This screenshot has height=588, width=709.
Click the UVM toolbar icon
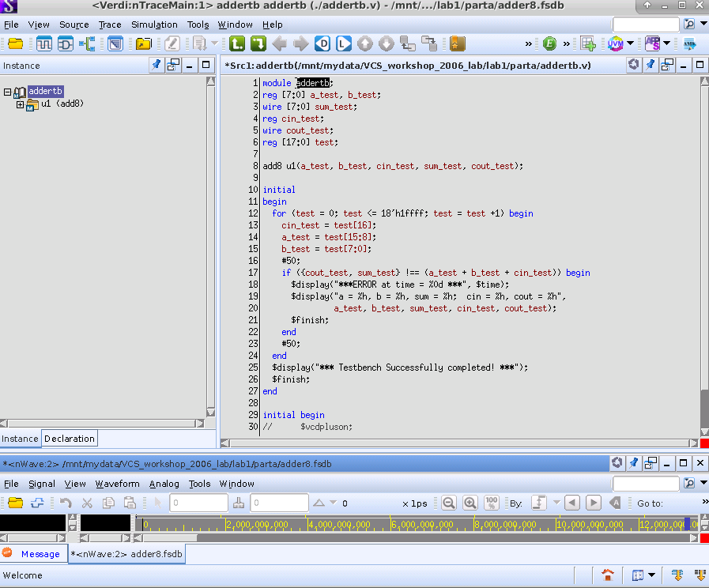pos(617,43)
